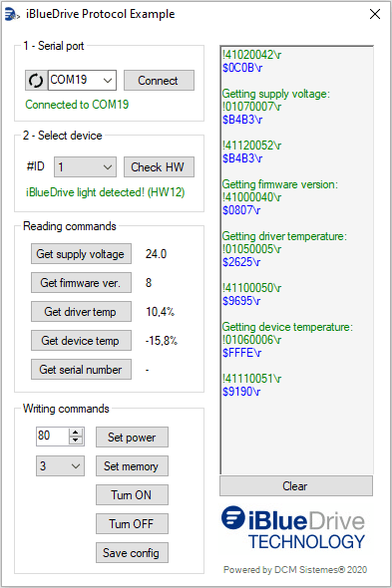Click Get driver temp button
Viewport: 392px width, 588px height.
81,312
